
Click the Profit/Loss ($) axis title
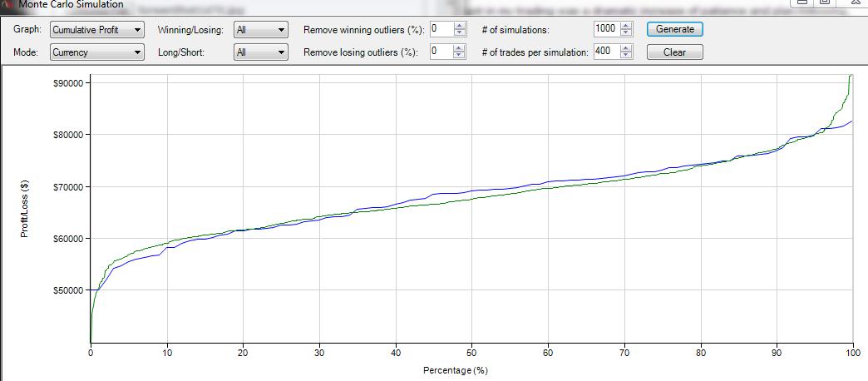click(x=24, y=210)
